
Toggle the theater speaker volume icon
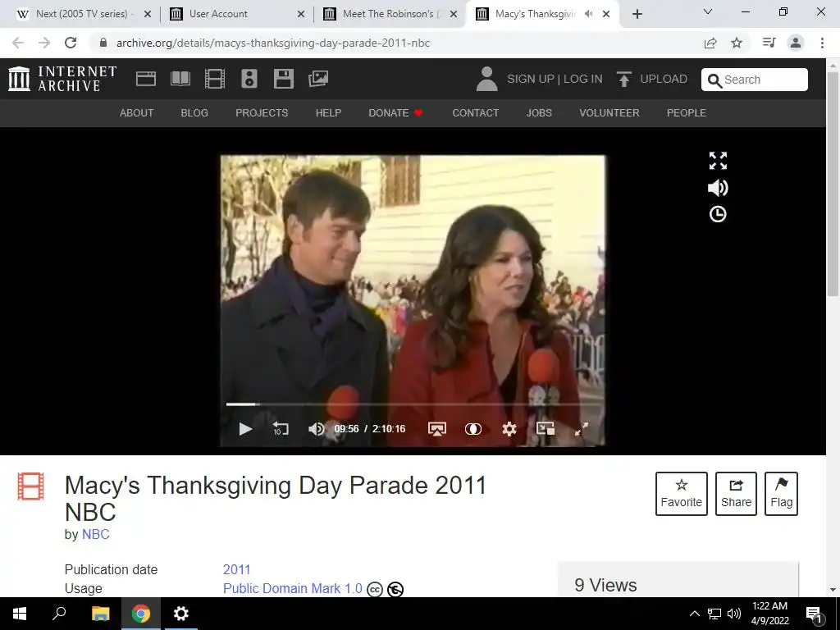pos(718,188)
